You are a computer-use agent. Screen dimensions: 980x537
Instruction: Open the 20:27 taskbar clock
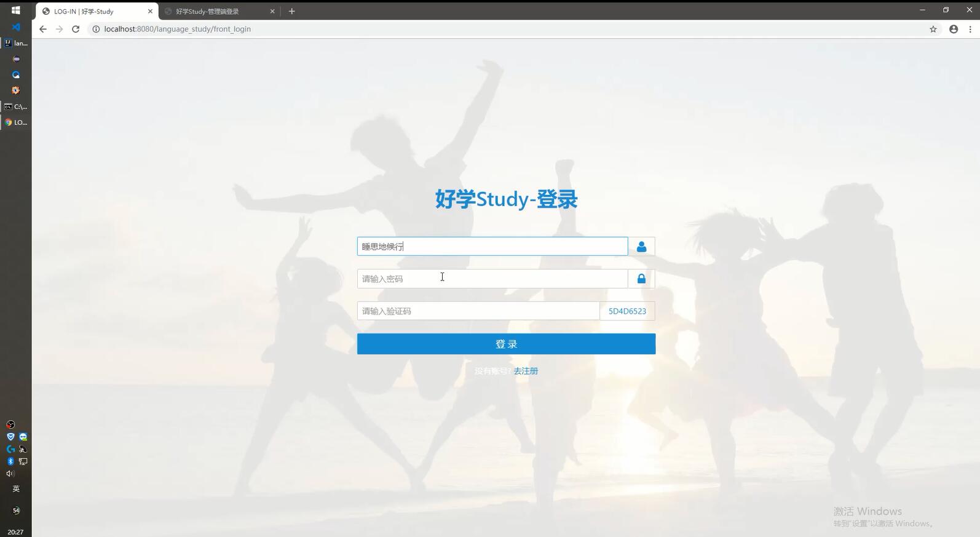point(16,532)
